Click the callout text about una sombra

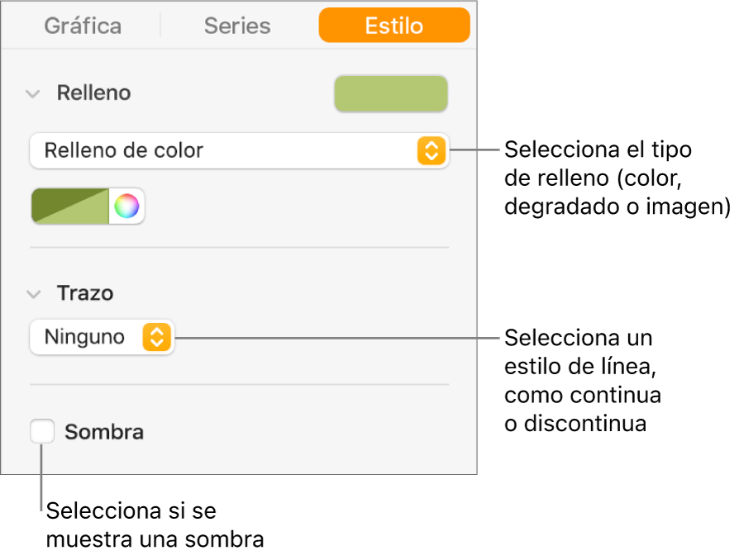click(155, 525)
